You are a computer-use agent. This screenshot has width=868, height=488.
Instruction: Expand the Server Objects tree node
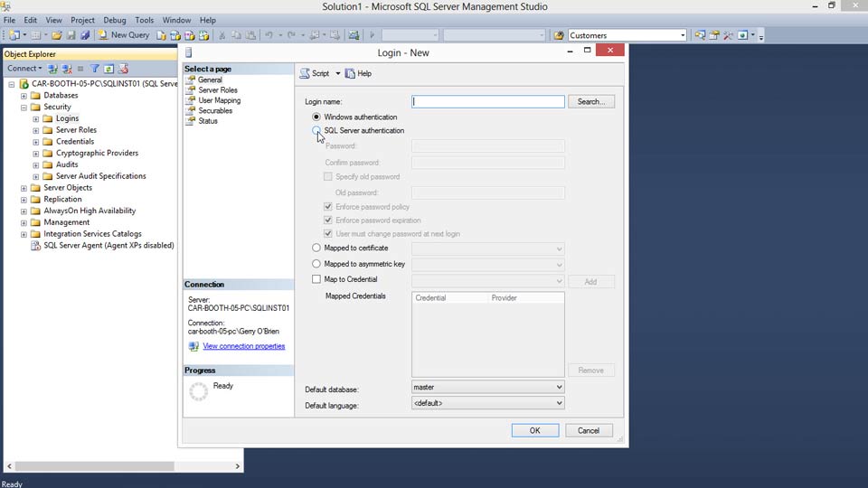tap(24, 188)
